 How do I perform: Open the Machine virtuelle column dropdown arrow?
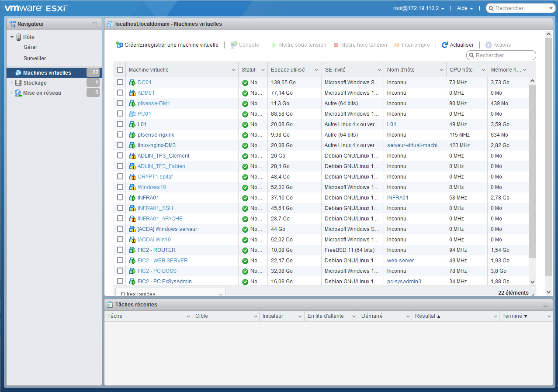click(233, 70)
